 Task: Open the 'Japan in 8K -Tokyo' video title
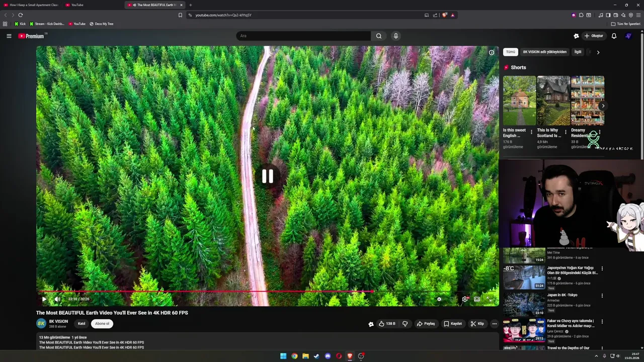(562, 295)
